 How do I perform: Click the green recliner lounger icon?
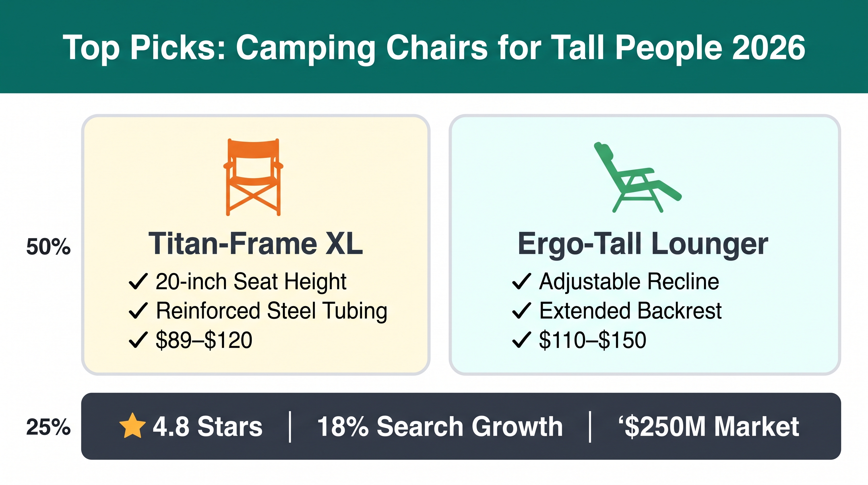click(637, 177)
